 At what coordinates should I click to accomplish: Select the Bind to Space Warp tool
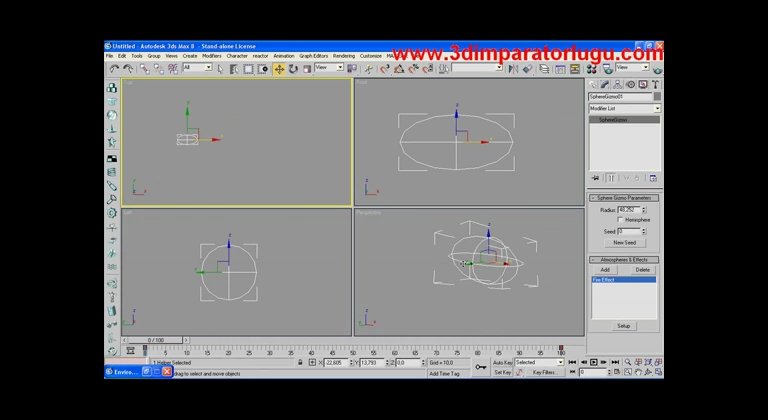[x=173, y=69]
